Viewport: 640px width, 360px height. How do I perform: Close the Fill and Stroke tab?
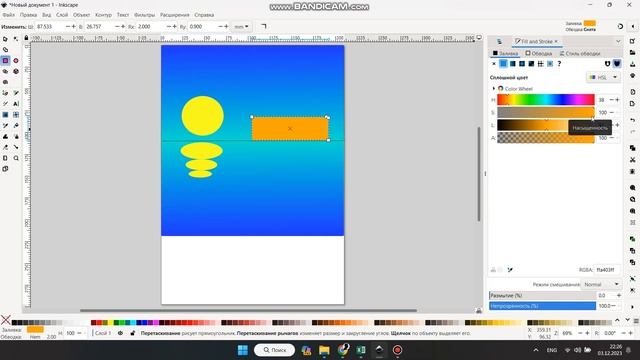click(x=556, y=41)
